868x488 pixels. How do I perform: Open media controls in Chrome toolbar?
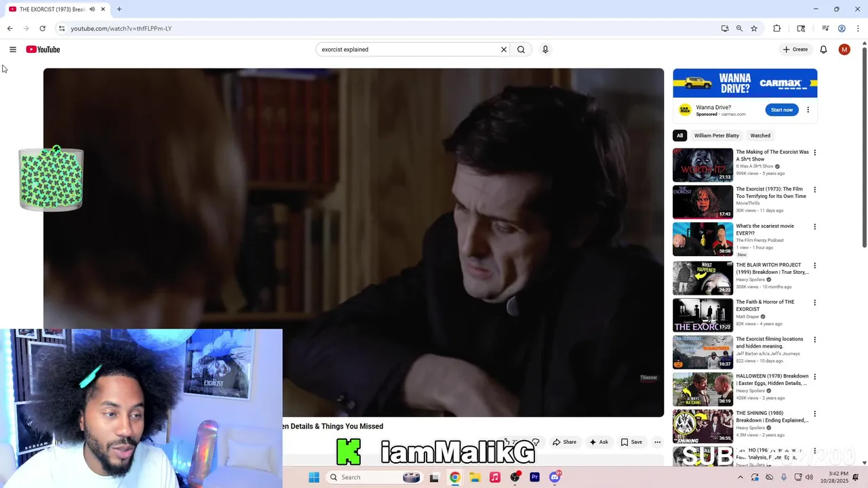tap(825, 28)
